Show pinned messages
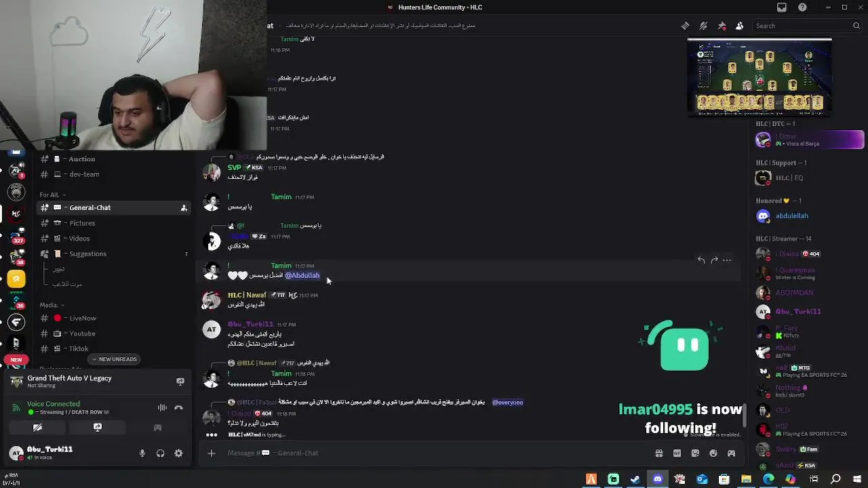 (x=722, y=26)
